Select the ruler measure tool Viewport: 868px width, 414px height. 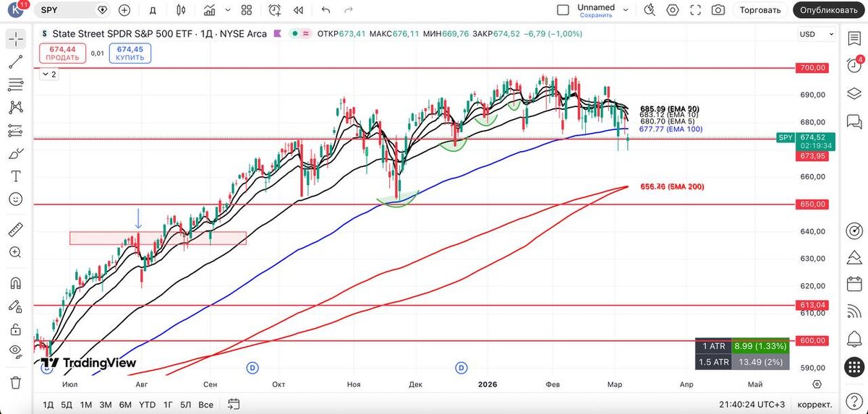(16, 230)
